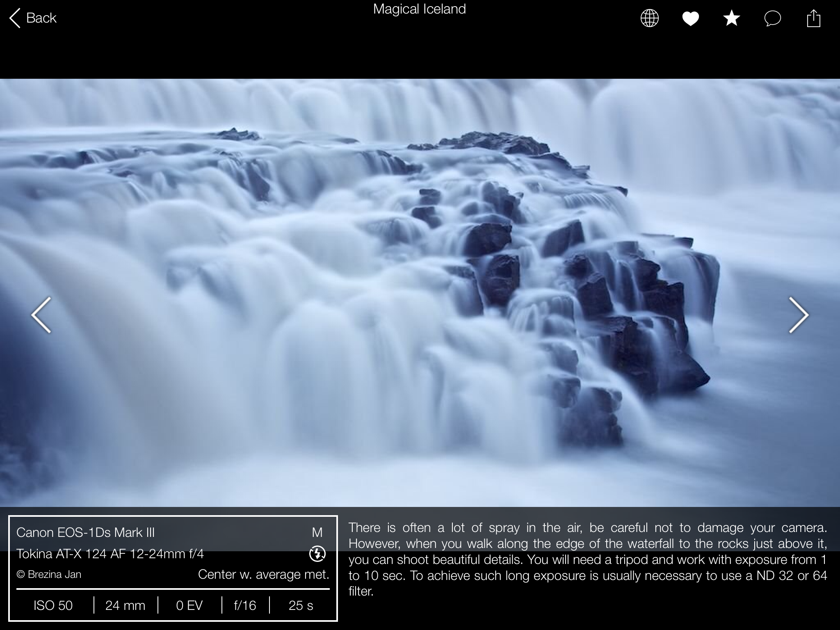Tap the Tokina AT-X 124 lens text
The width and height of the screenshot is (840, 630).
point(110,554)
